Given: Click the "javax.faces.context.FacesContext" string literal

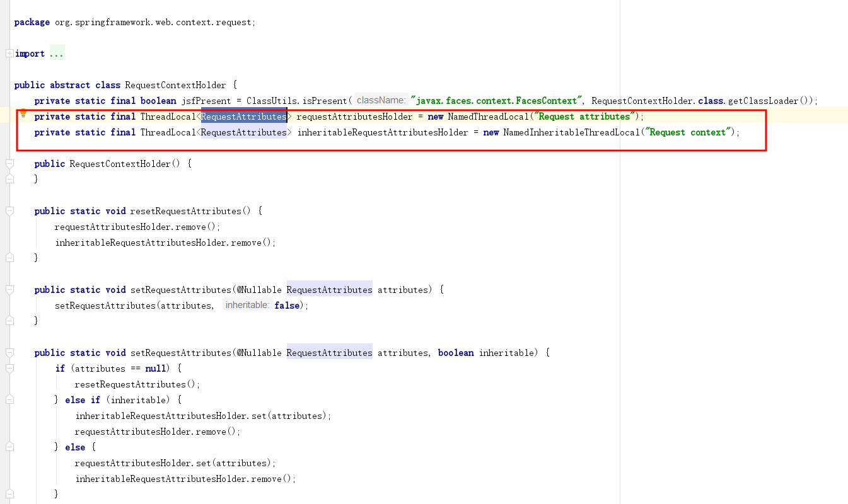Looking at the screenshot, I should click(496, 101).
